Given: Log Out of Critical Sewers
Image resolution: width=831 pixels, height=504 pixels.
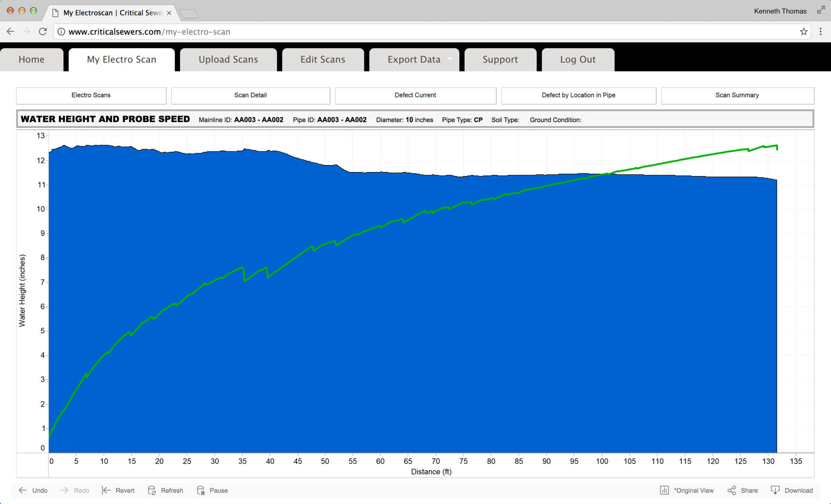Looking at the screenshot, I should pos(577,59).
